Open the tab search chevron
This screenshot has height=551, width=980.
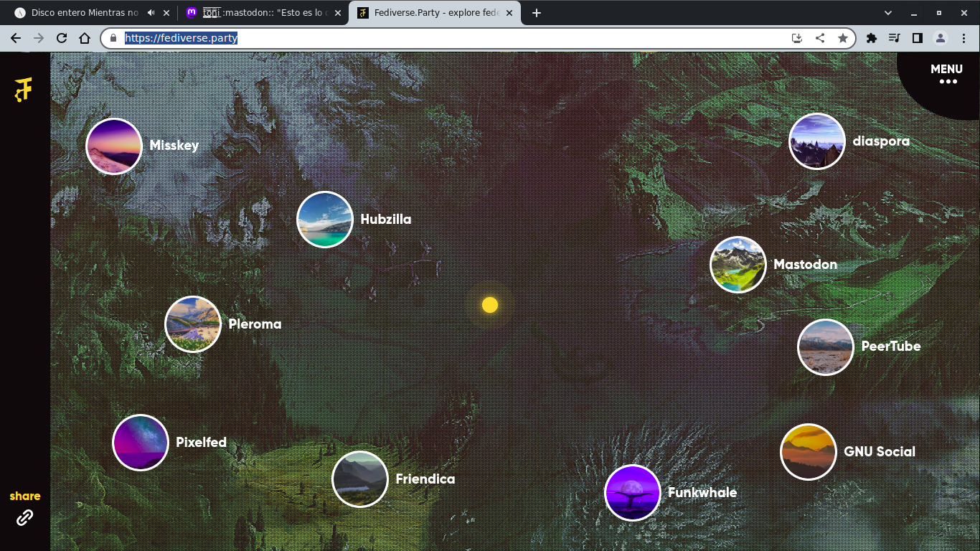[888, 13]
